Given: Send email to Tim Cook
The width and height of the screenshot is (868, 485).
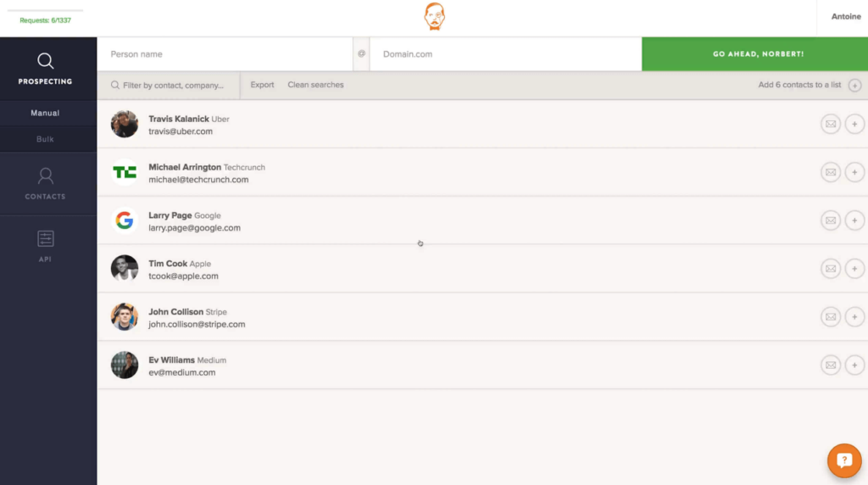Looking at the screenshot, I should pos(831,269).
